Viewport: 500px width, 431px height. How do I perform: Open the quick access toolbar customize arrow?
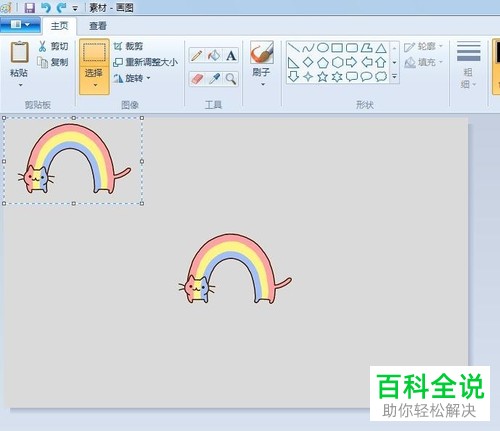(75, 8)
